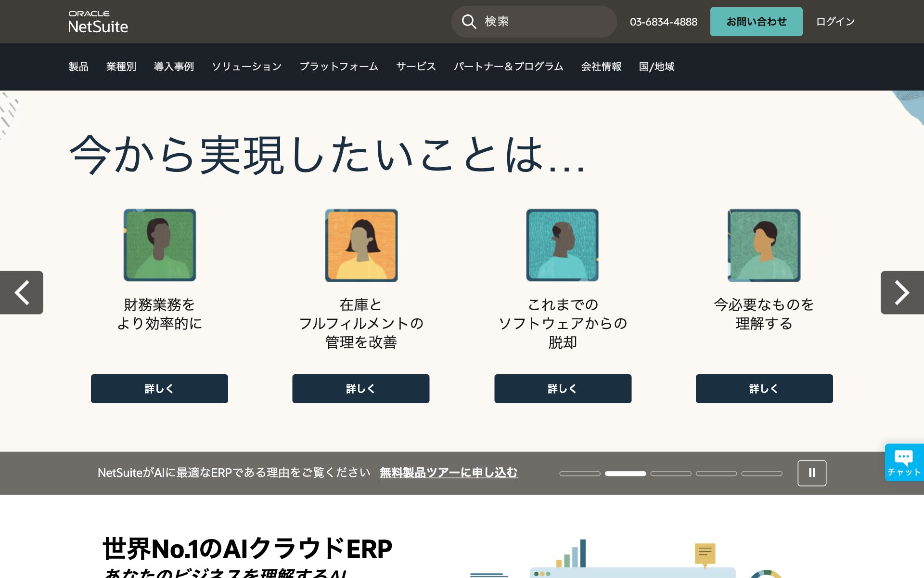Click the 世界No.1のAIクラウドERP heading

pos(247,549)
